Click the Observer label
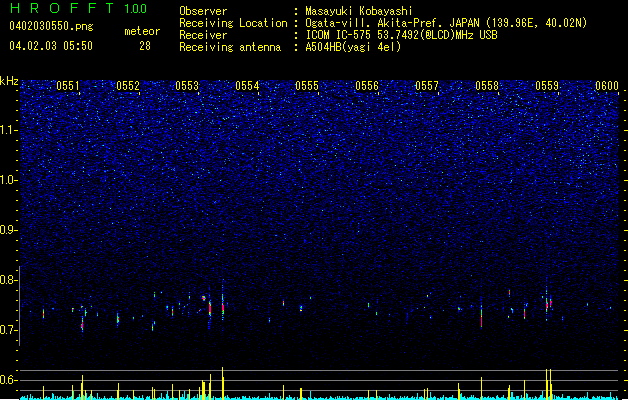Screen dimensions: 629x400 coord(203,11)
